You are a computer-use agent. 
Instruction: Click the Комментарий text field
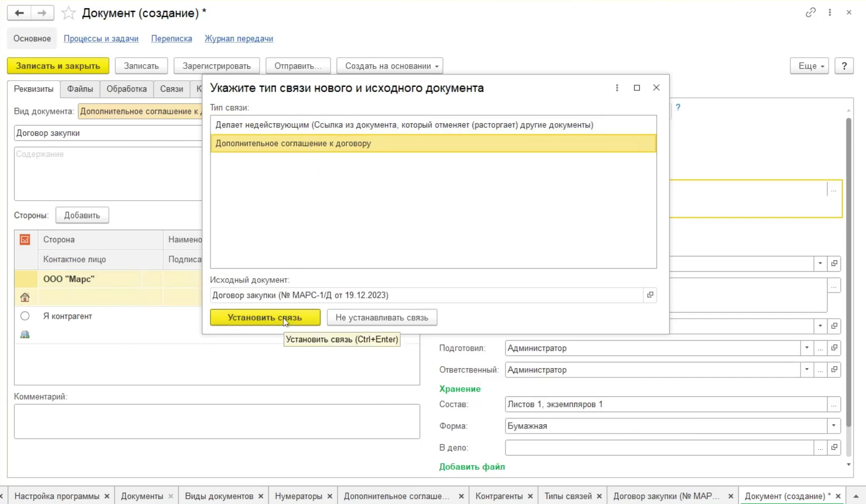pyautogui.click(x=217, y=421)
